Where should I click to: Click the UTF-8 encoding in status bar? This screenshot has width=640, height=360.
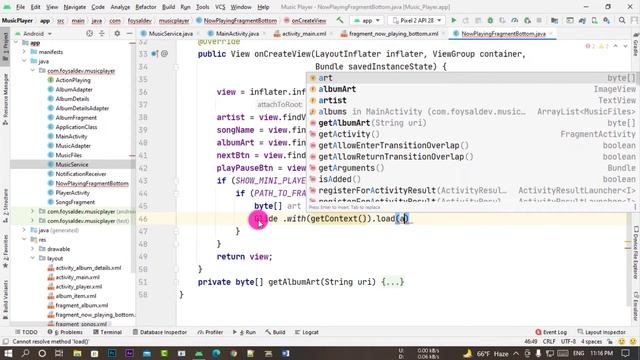pos(568,341)
